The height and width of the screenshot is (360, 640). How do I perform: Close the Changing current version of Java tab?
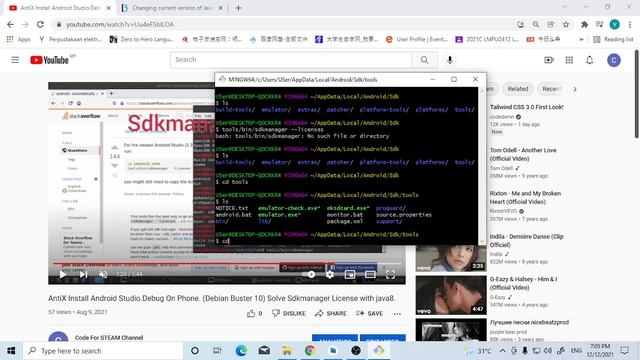tap(220, 8)
